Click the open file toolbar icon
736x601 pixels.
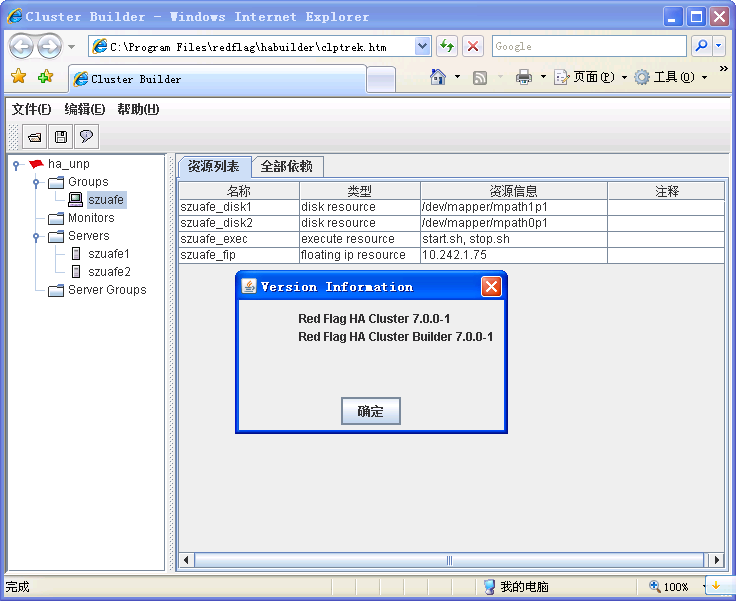(x=35, y=137)
